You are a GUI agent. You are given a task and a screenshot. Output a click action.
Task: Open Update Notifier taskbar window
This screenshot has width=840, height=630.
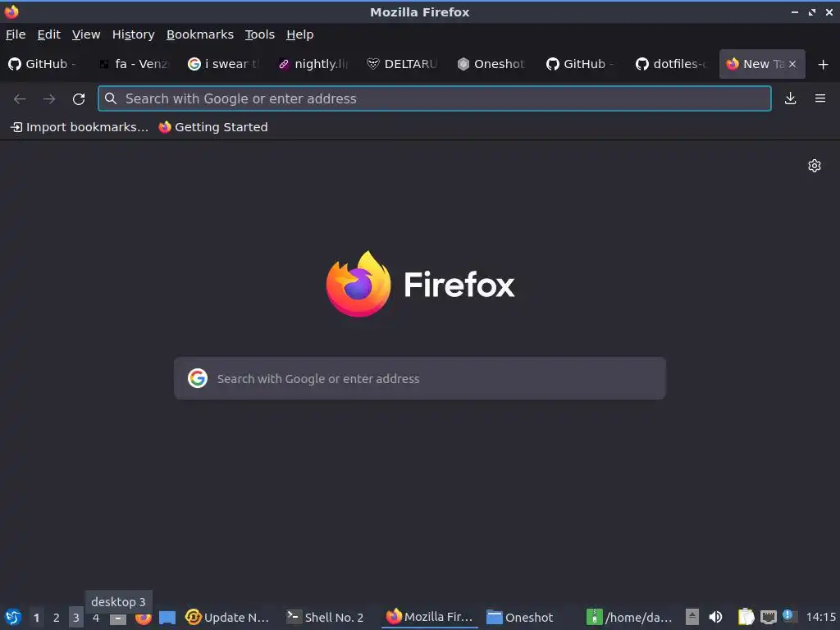click(x=227, y=617)
